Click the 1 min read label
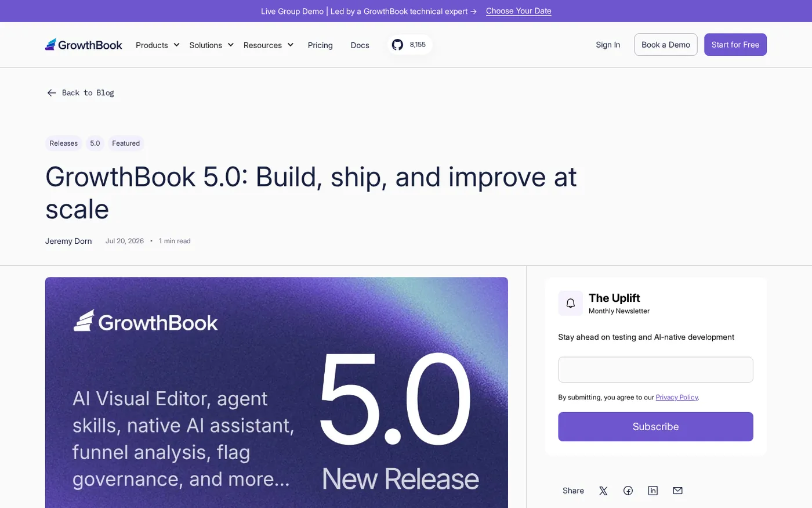Viewport: 812px width, 508px height. click(x=175, y=241)
